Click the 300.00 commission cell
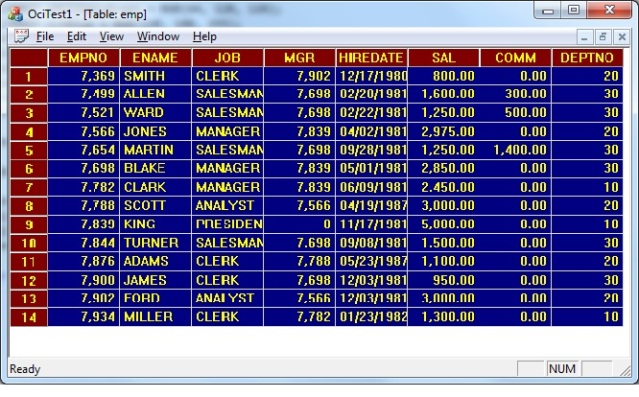Viewport: 639px width, 397px height. (x=516, y=94)
